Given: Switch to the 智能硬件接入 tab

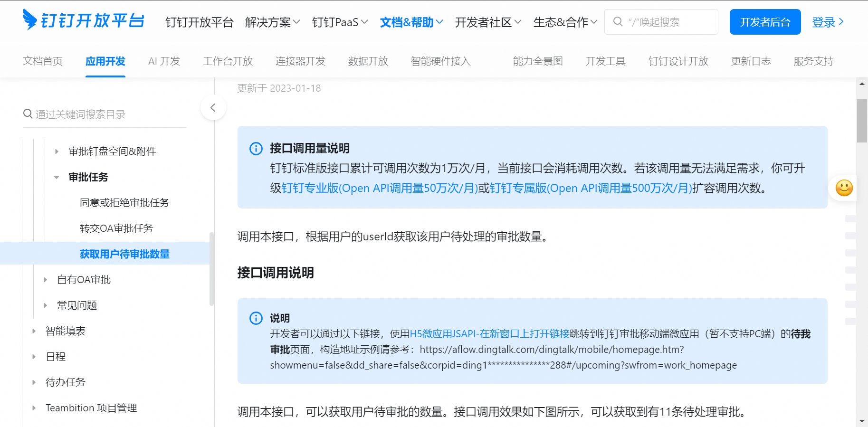Looking at the screenshot, I should [x=440, y=61].
